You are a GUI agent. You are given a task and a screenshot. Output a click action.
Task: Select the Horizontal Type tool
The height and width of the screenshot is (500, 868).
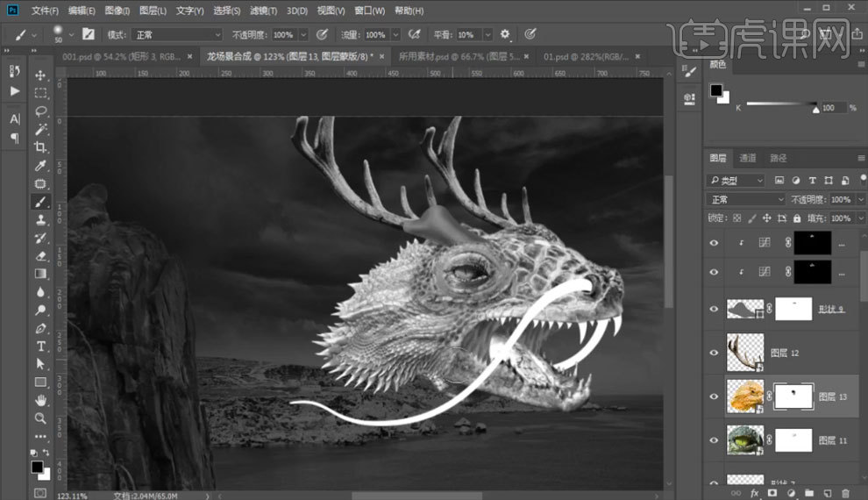(x=40, y=346)
